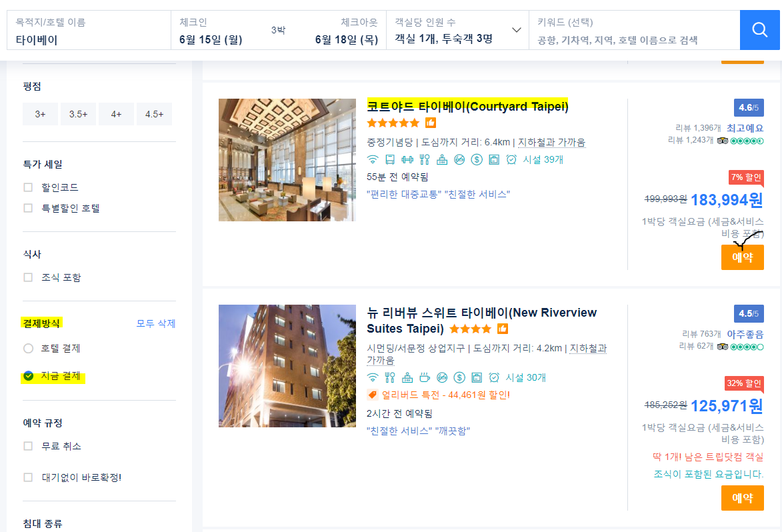Click "편리한 대중교통" "친절한 서비스" review quote
Image resolution: width=782 pixels, height=532 pixels.
pyautogui.click(x=439, y=195)
